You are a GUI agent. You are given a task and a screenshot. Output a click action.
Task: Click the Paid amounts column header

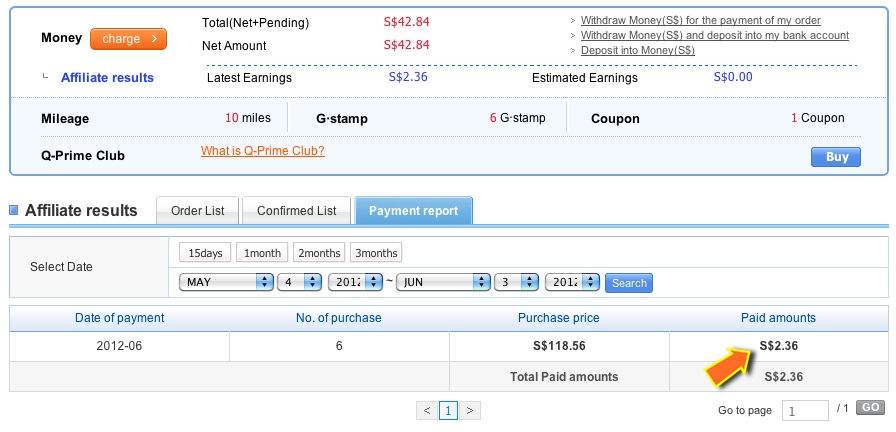(778, 318)
